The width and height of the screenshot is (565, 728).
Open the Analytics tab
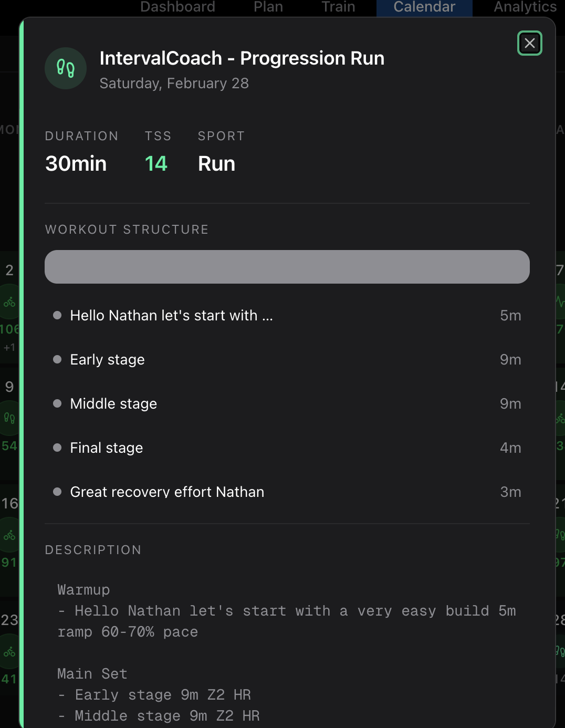525,7
